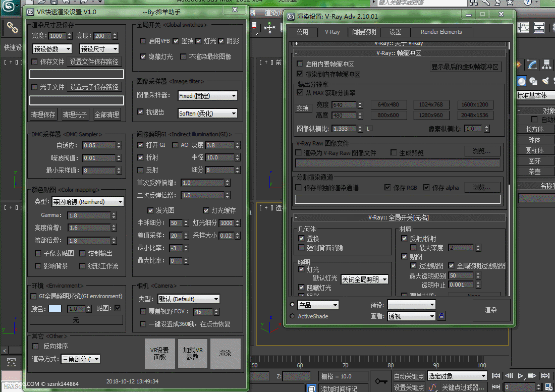The width and height of the screenshot is (555, 392).
Task: Open the 默认灯光 dropdown in V-Ray settings
Action: [x=364, y=279]
